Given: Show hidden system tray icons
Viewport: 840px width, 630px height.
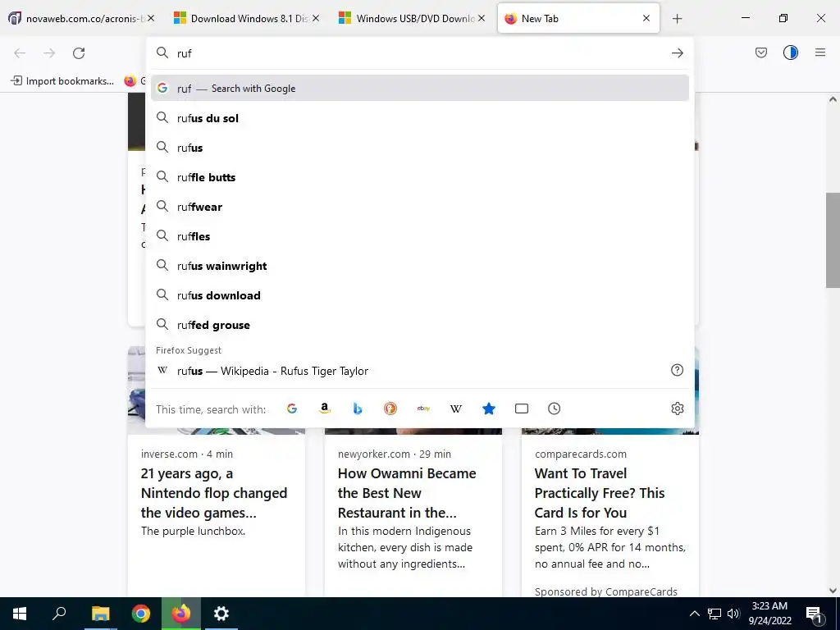Looking at the screenshot, I should click(x=694, y=614).
